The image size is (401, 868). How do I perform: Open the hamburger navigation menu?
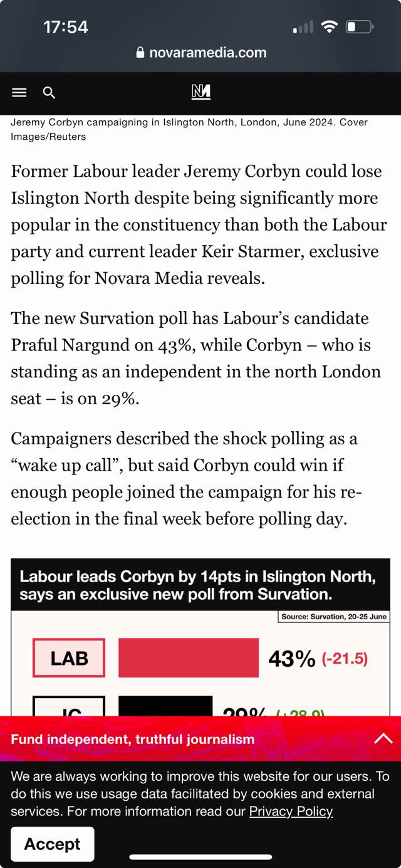coord(19,93)
